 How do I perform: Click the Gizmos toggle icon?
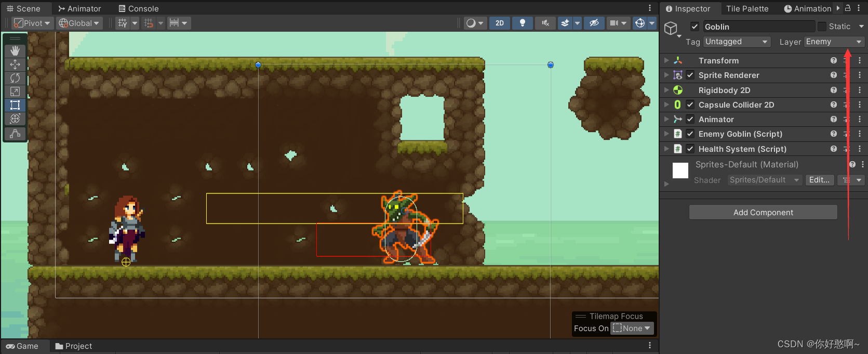(640, 23)
